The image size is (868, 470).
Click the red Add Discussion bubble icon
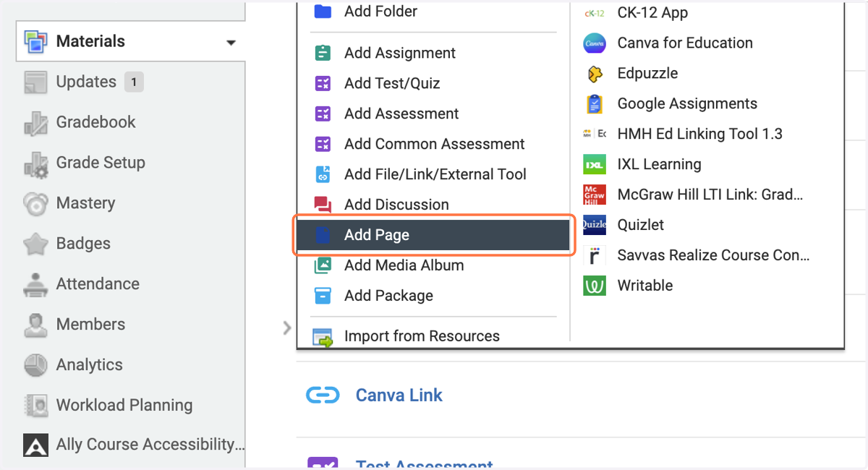(323, 205)
